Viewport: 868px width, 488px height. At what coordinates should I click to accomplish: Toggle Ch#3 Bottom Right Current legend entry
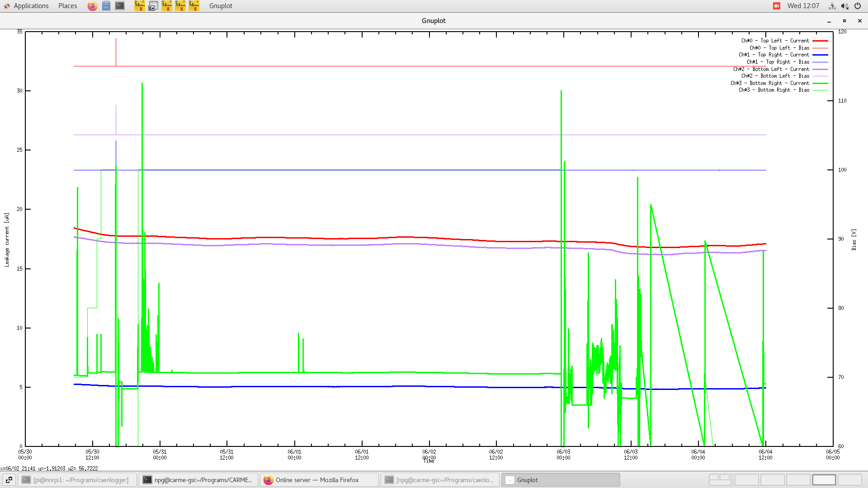tap(770, 83)
